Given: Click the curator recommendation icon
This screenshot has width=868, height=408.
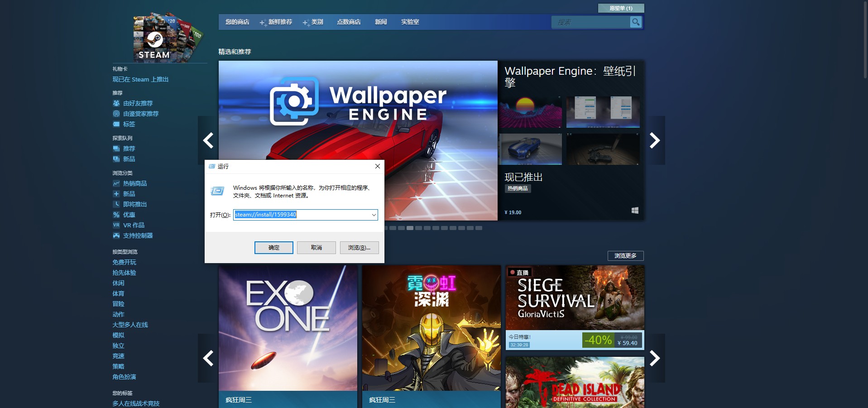Looking at the screenshot, I should tap(116, 114).
